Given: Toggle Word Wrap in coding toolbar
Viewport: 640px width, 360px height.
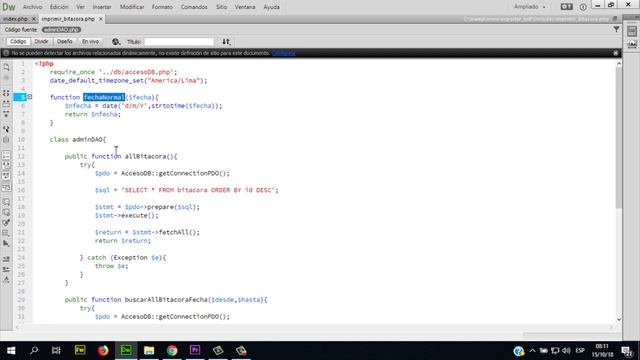Looking at the screenshot, I should coord(6,176).
